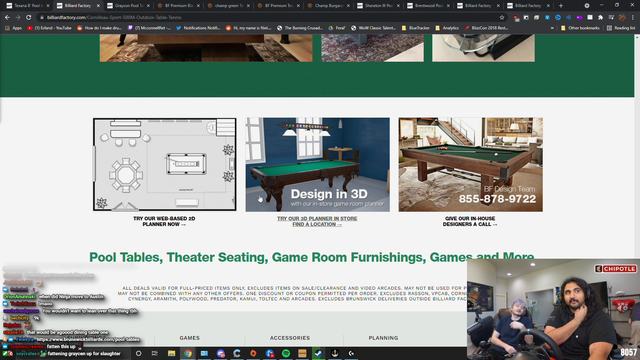The image size is (640, 360).
Task: Show hidden bookmarks overflow chevron
Action: click(552, 28)
